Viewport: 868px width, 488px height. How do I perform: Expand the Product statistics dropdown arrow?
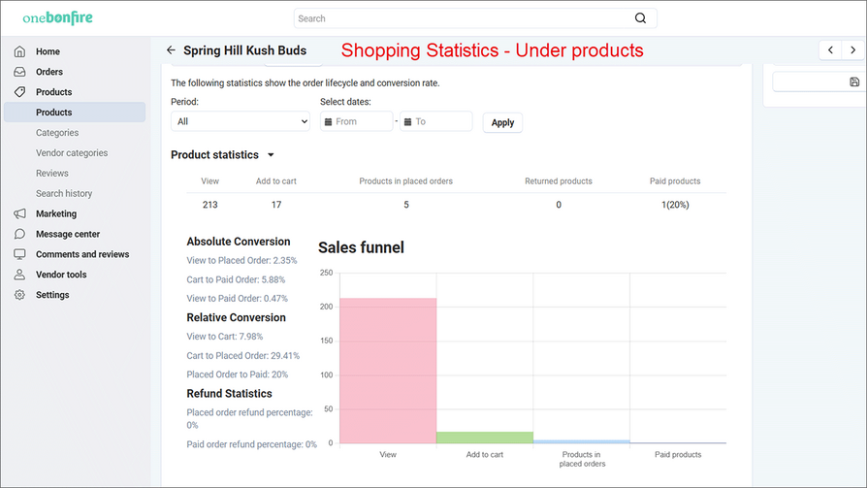pyautogui.click(x=271, y=155)
